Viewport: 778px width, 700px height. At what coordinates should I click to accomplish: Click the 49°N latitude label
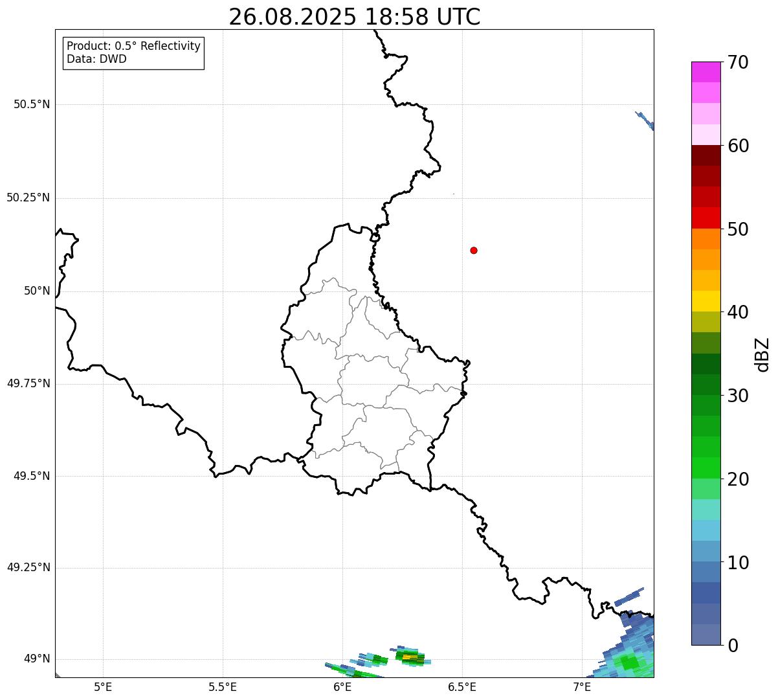click(x=38, y=659)
